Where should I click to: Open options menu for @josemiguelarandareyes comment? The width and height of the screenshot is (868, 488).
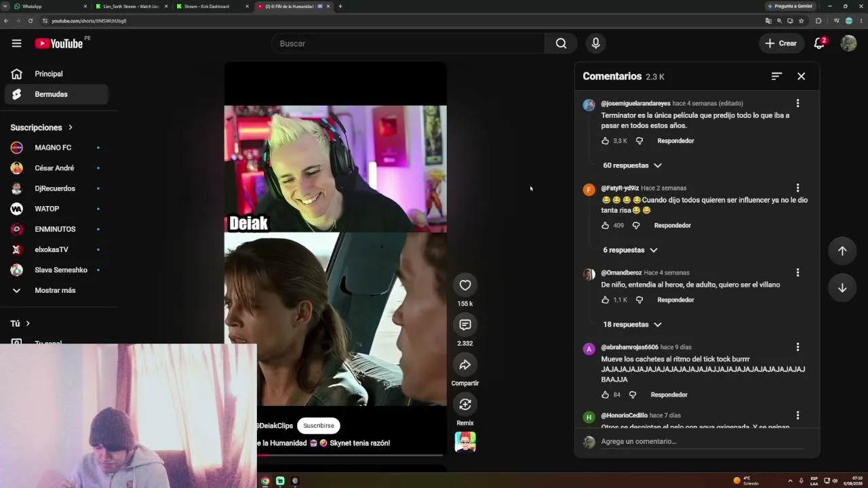tap(797, 104)
